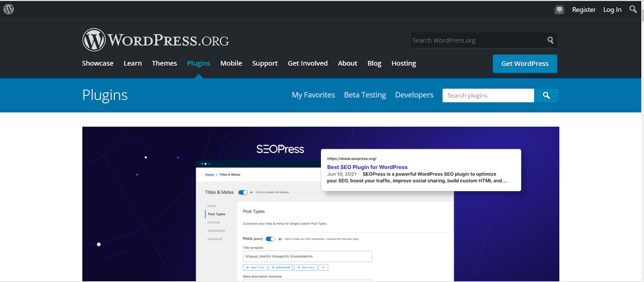
Task: Open Developers link
Action: (x=414, y=95)
